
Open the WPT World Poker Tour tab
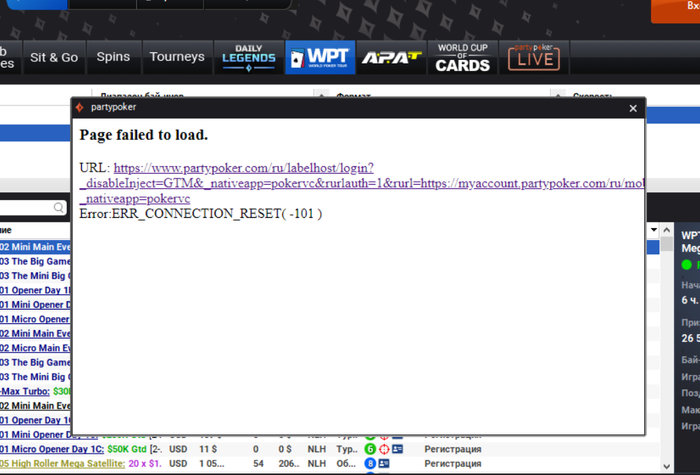(x=320, y=57)
